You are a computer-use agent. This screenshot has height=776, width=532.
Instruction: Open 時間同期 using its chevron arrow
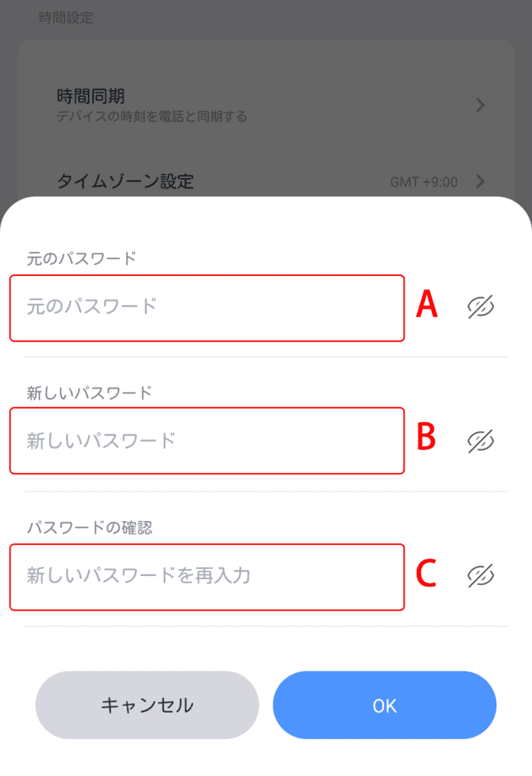coord(480,105)
